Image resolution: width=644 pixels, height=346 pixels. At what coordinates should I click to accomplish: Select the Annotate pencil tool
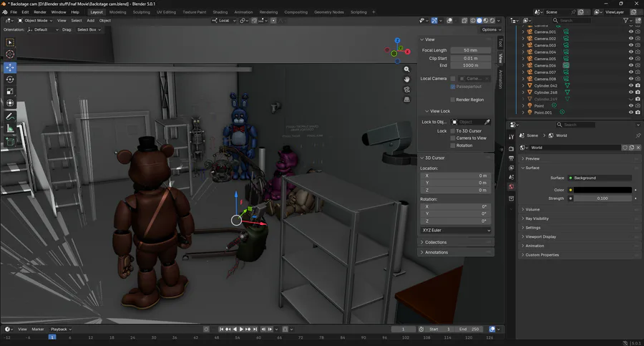pos(10,117)
